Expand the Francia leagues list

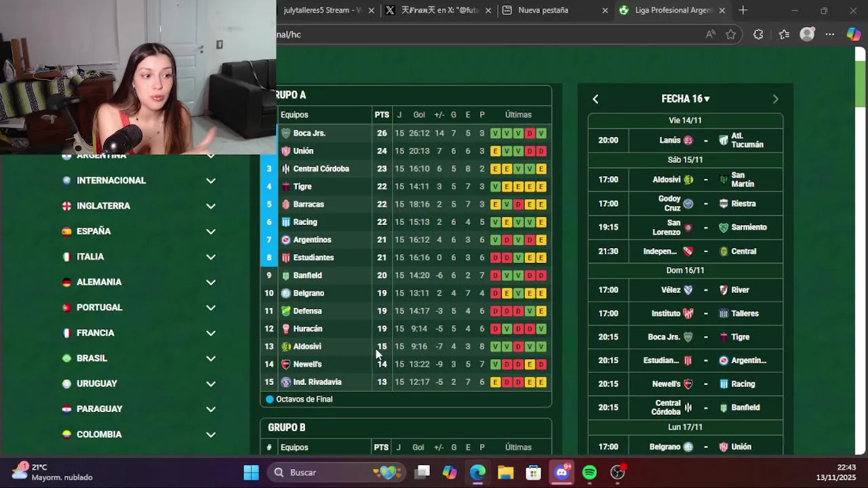[211, 333]
